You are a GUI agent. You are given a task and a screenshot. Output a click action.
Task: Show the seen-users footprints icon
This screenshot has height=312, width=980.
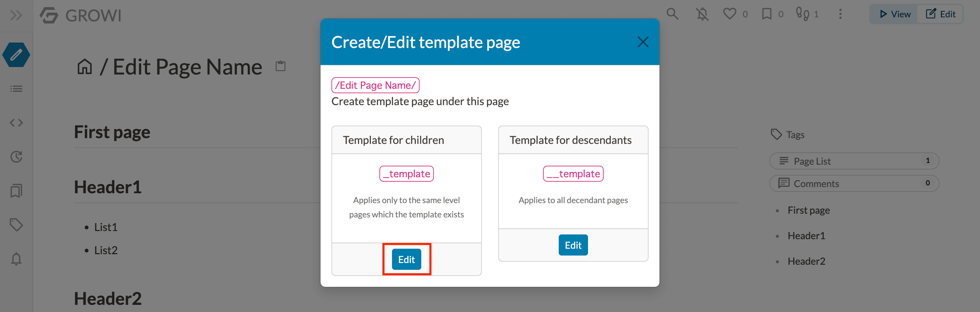[802, 14]
